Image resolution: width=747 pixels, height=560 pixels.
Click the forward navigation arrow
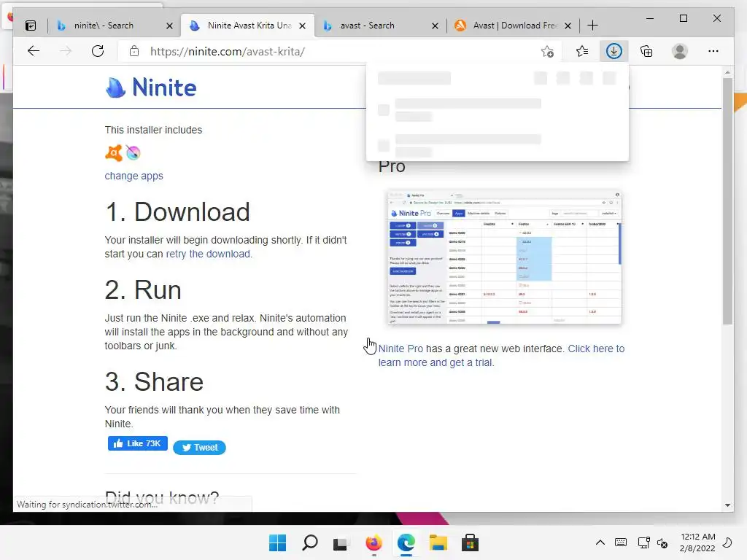(66, 51)
